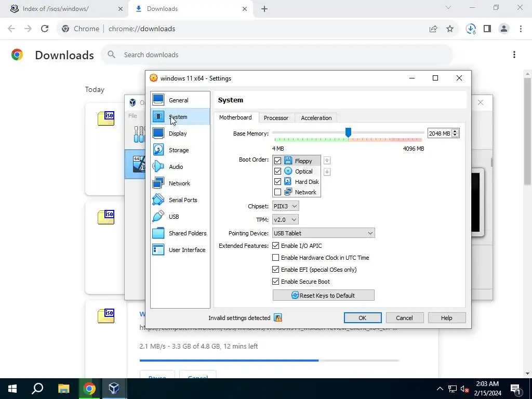Toggle Chrome side panel icon
This screenshot has width=532, height=399.
[487, 29]
